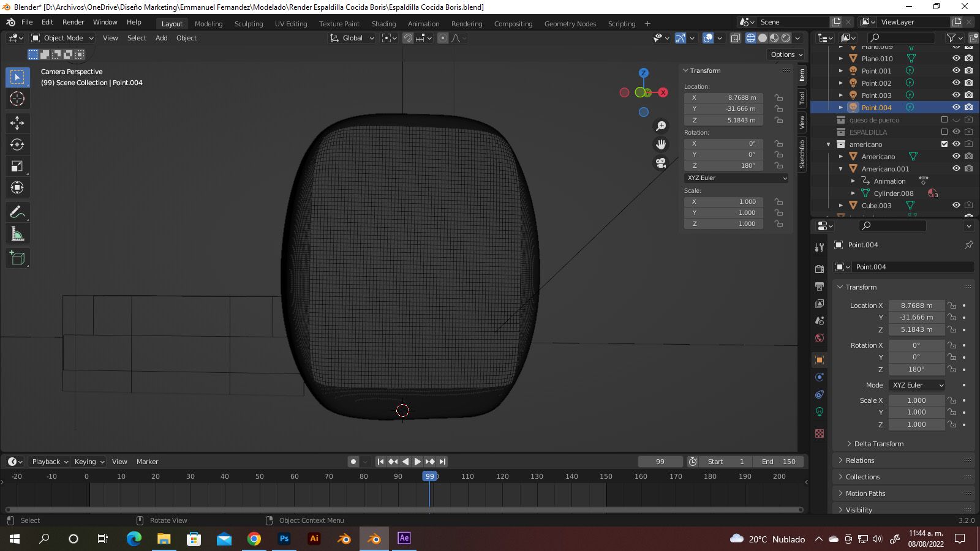Toggle X-ray mode in the viewport header

[x=735, y=38]
